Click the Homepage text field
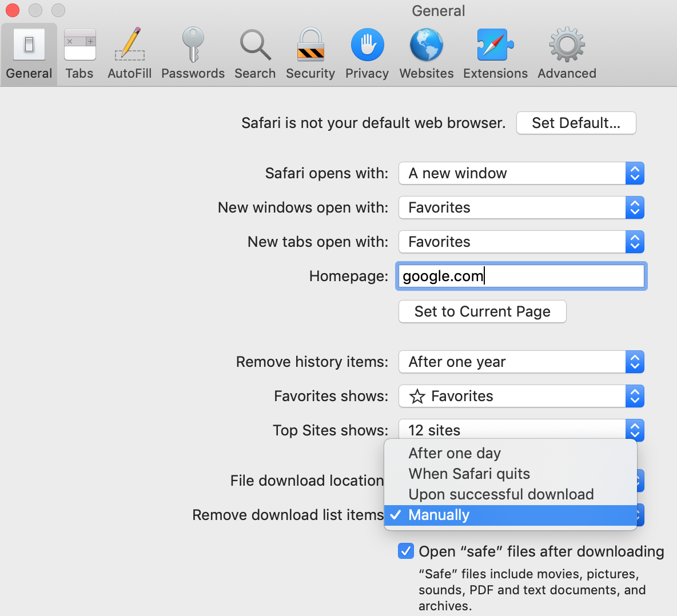 (521, 276)
